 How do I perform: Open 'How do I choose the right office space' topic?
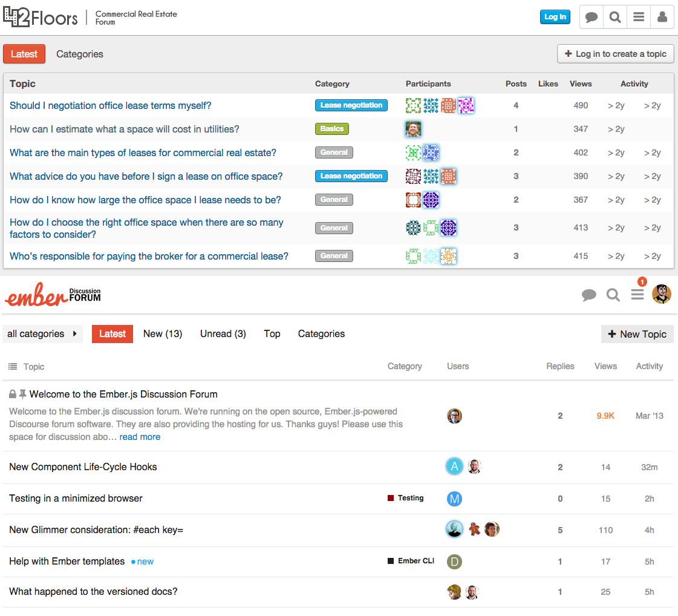[146, 228]
